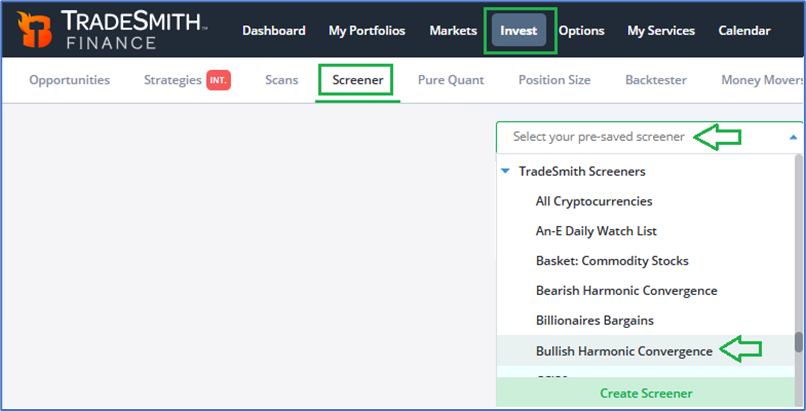Open the Money Movers tab
The height and width of the screenshot is (411, 806).
pos(763,80)
